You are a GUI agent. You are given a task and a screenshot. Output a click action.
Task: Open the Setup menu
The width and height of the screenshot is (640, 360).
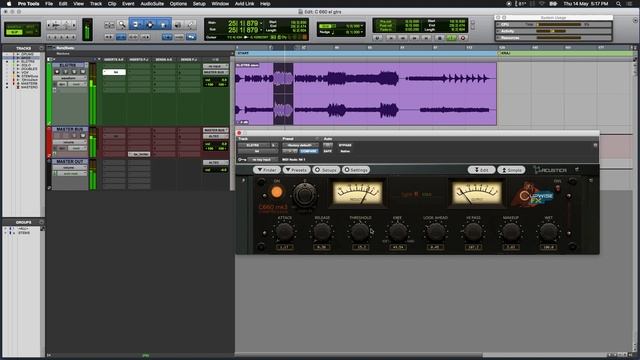tap(199, 4)
